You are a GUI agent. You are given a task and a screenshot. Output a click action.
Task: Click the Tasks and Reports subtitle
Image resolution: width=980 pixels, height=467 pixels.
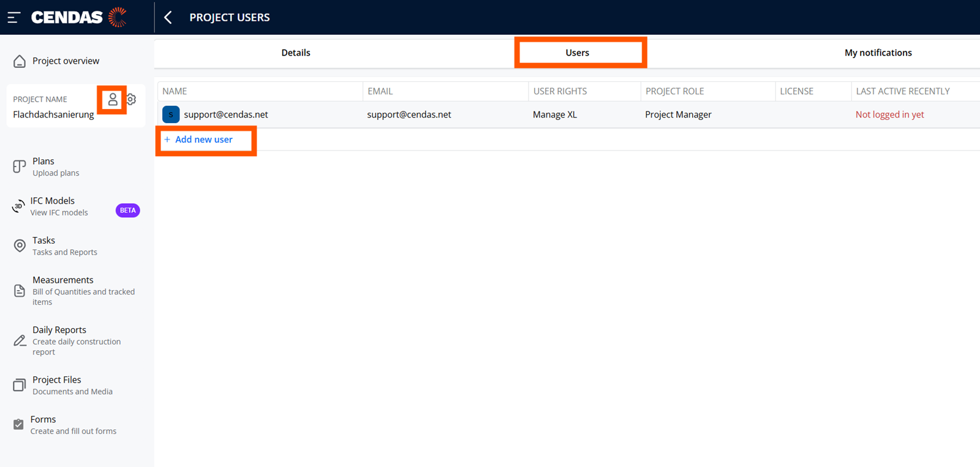(x=65, y=252)
